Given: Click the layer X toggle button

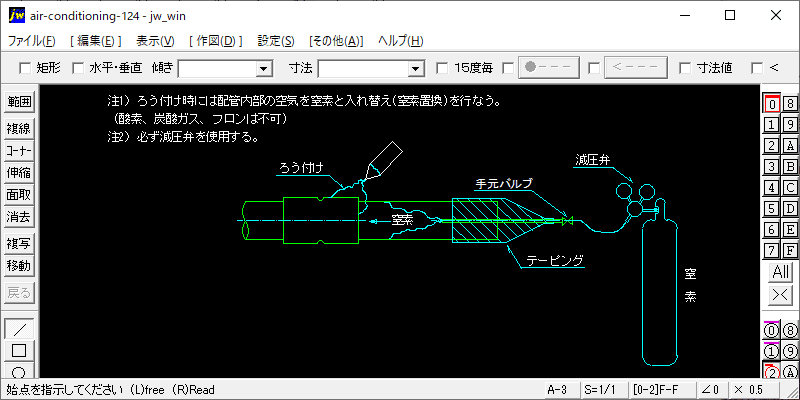Looking at the screenshot, I should 781,294.
